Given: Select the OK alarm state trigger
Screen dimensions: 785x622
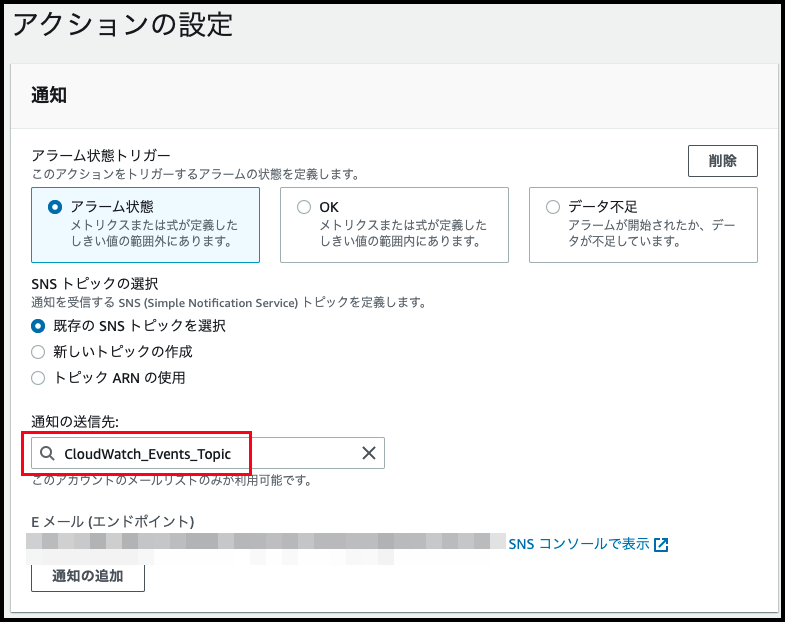Looking at the screenshot, I should tap(304, 207).
